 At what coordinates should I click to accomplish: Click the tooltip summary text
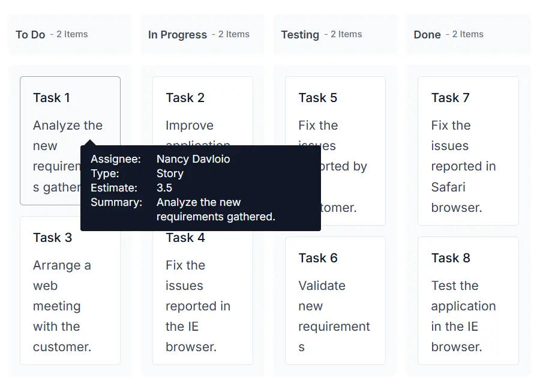pyautogui.click(x=215, y=210)
